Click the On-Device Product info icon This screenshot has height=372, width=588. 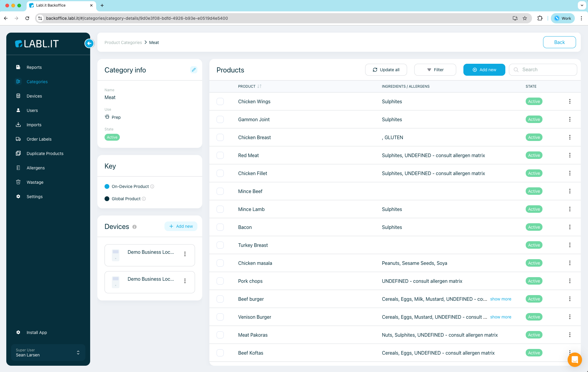click(152, 186)
